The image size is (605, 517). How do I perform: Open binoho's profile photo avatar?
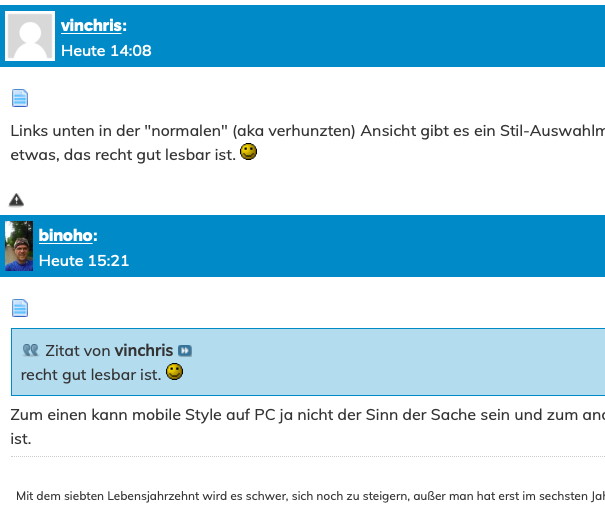pos(19,247)
